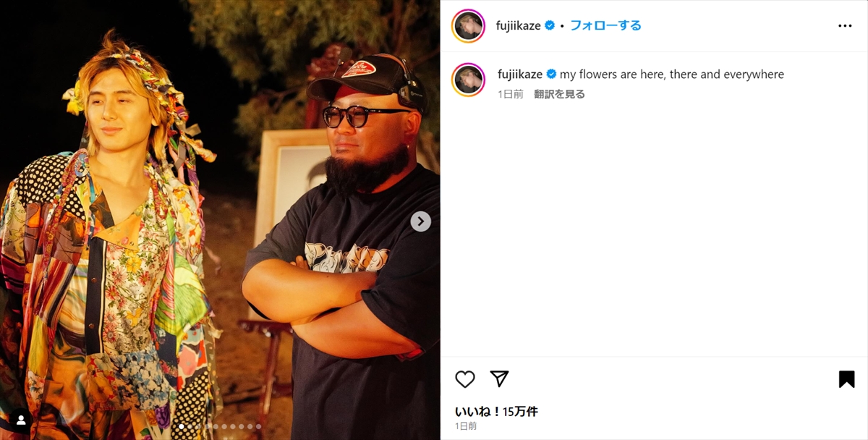Like the post with the heart icon
Image resolution: width=868 pixels, height=440 pixels.
point(465,379)
